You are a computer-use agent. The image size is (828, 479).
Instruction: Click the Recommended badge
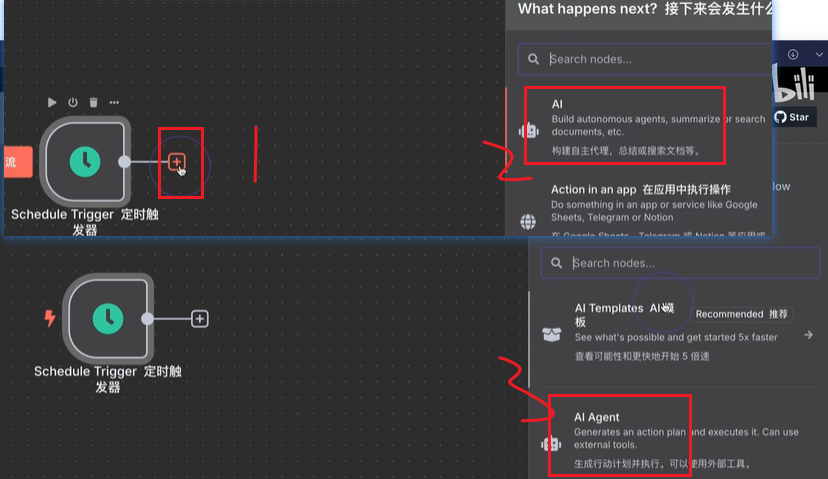tap(741, 314)
